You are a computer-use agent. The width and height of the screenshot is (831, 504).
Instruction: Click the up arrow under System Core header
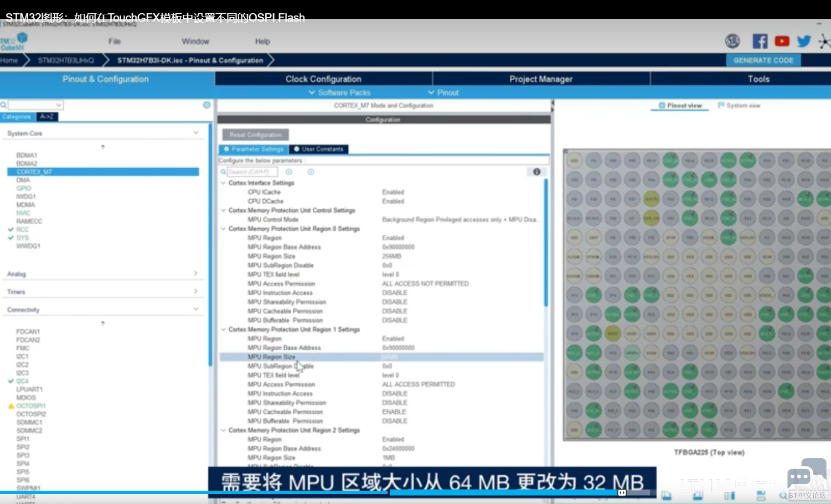point(103,147)
